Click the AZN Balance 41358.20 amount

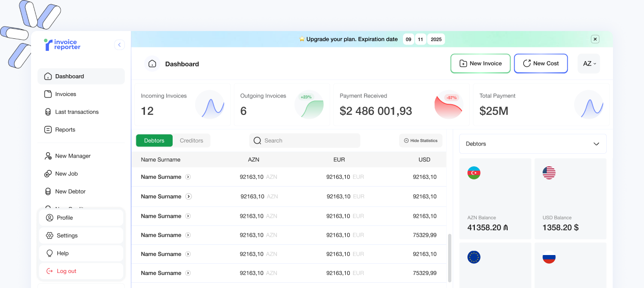pos(487,227)
